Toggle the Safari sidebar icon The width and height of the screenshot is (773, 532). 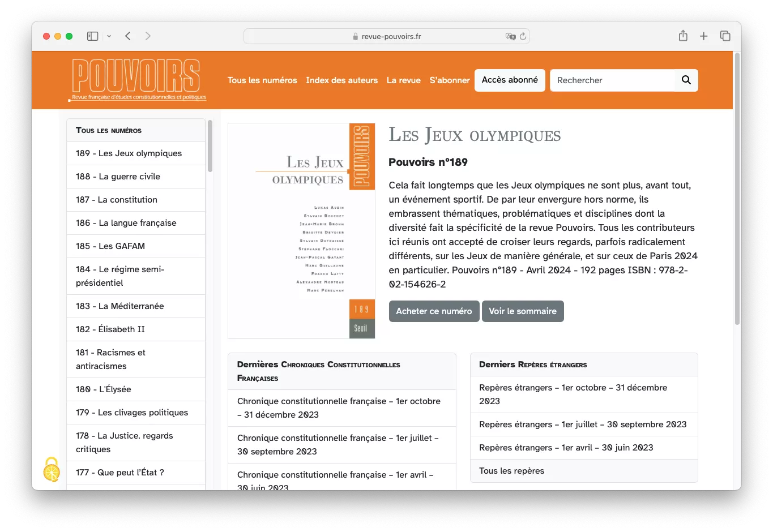92,36
